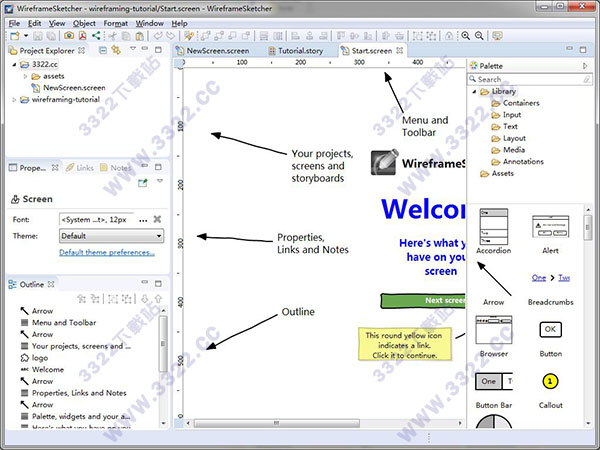This screenshot has height=450, width=600.
Task: Click the font chooser ellipsis button
Action: click(143, 220)
